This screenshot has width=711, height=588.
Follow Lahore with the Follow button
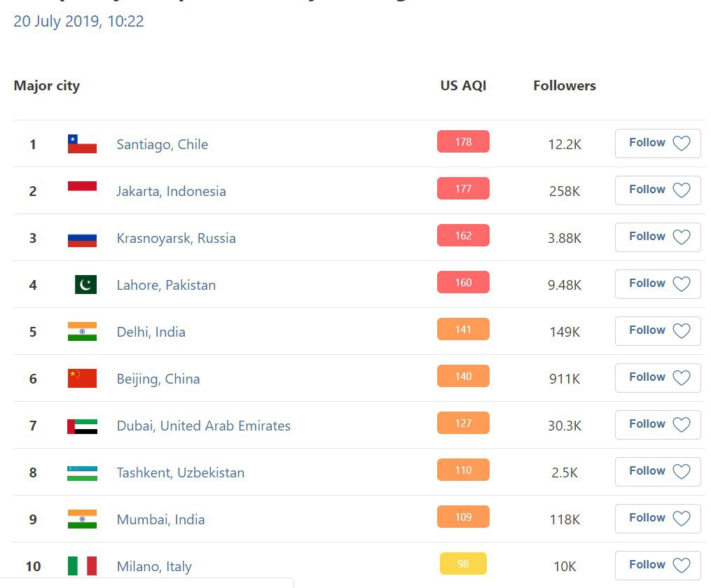coord(658,284)
